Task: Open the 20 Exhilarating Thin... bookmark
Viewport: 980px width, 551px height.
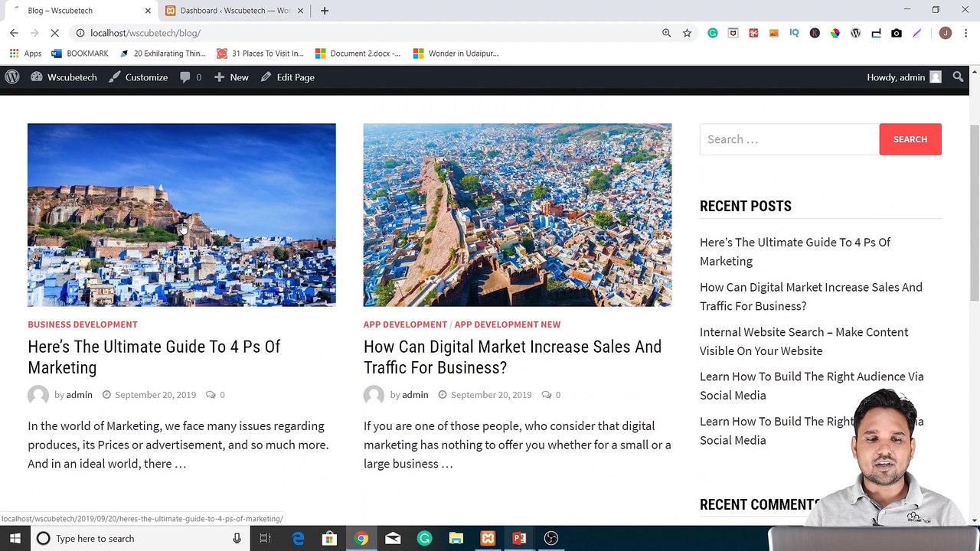Action: [162, 54]
